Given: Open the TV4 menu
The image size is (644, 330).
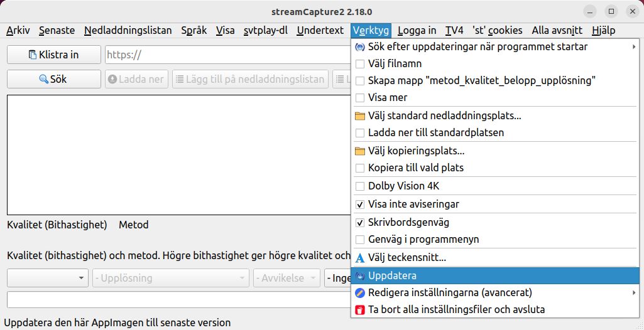Looking at the screenshot, I should [x=454, y=30].
